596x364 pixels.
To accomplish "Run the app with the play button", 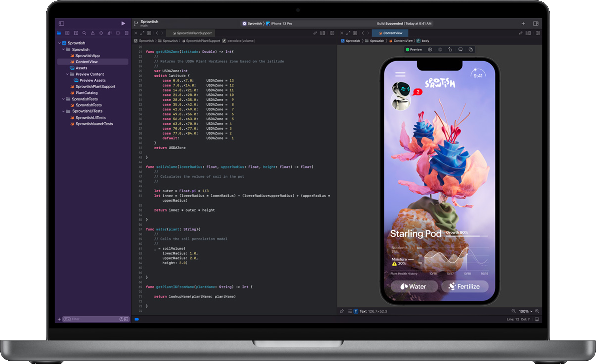I will click(x=123, y=23).
